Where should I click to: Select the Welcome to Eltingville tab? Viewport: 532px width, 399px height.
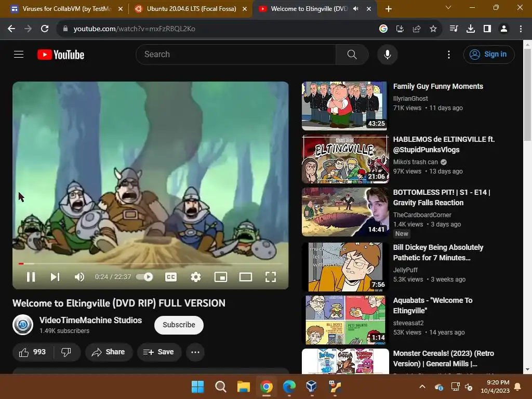pos(310,9)
